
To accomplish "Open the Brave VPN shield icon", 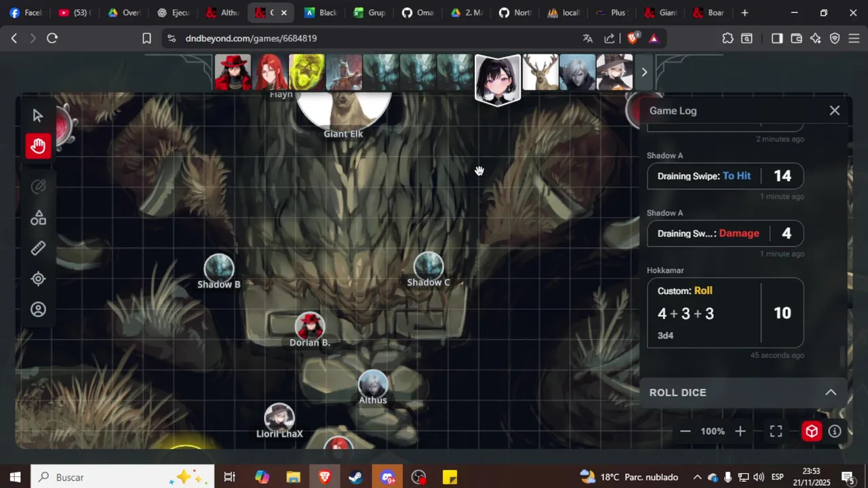I will point(835,39).
